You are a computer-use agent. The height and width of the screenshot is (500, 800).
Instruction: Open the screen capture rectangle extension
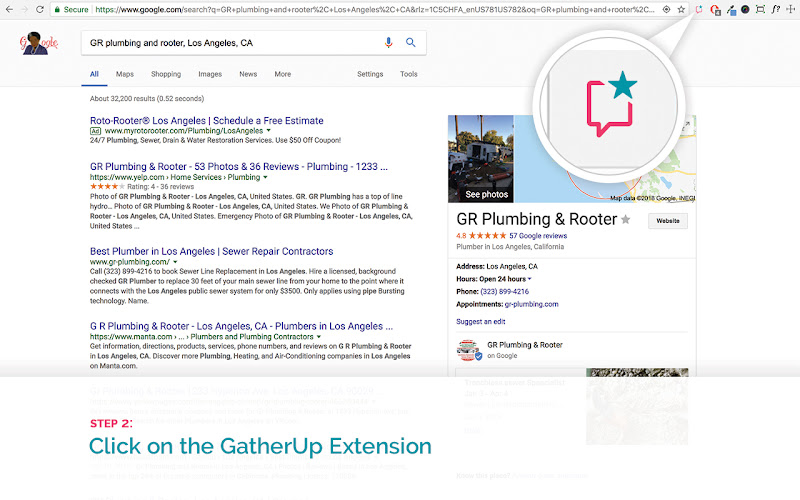pos(760,9)
